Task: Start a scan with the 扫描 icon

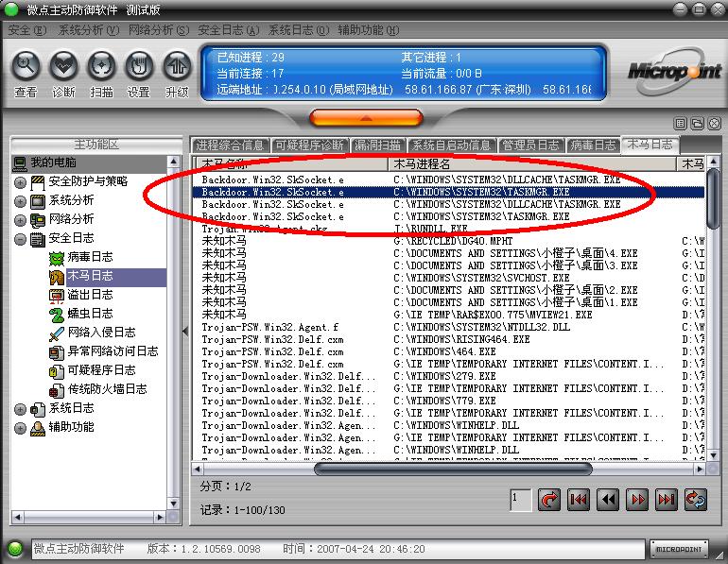Action: 101,66
